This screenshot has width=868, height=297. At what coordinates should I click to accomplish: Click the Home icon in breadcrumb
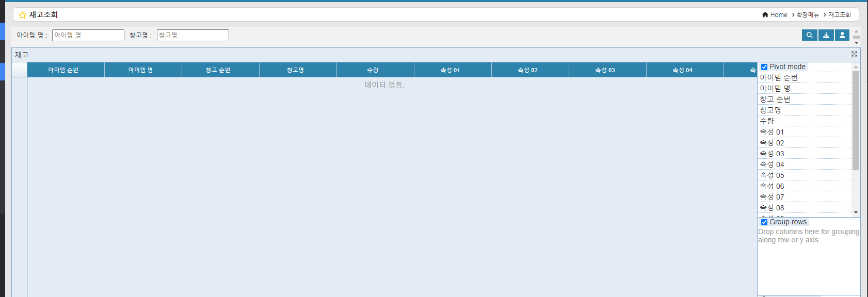pyautogui.click(x=765, y=15)
